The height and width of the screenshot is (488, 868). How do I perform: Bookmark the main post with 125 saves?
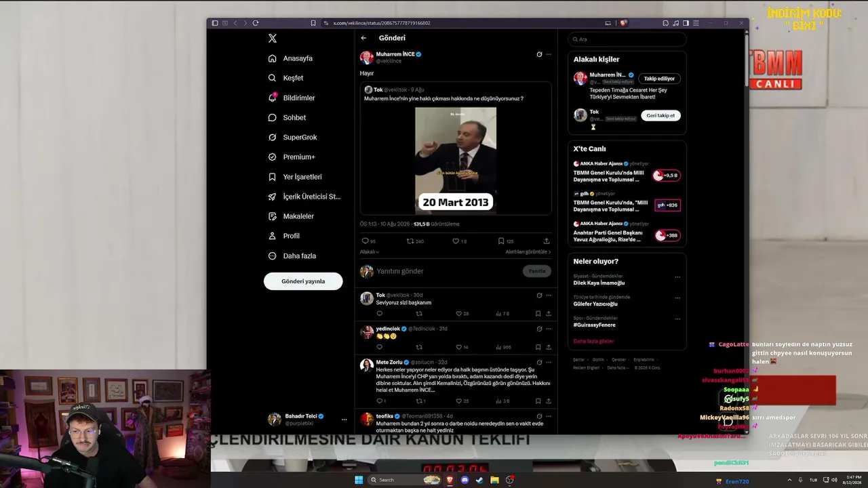(x=501, y=241)
